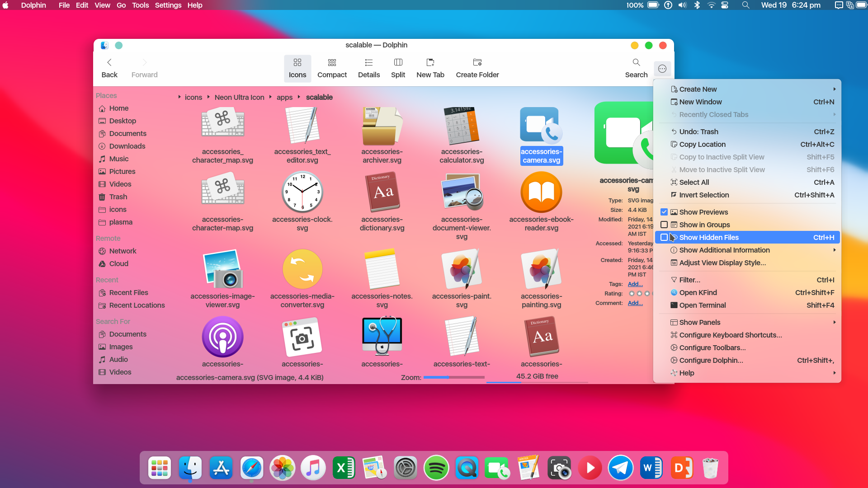Open Home in Places sidebar
This screenshot has height=488, width=868.
point(119,108)
